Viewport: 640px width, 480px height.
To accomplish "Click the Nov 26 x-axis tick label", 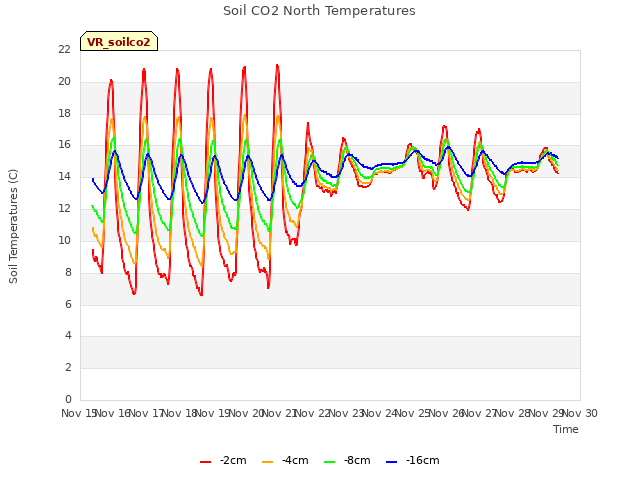I will (x=446, y=413).
